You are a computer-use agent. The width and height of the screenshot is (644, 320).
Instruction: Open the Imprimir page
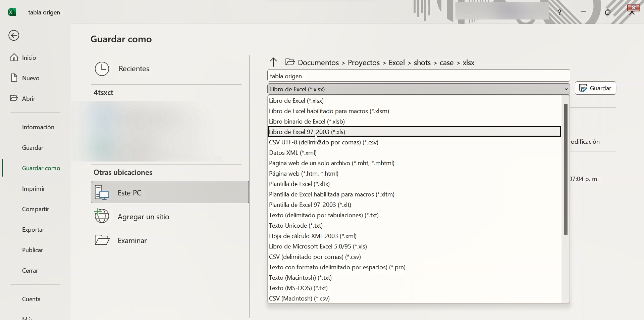tap(34, 188)
